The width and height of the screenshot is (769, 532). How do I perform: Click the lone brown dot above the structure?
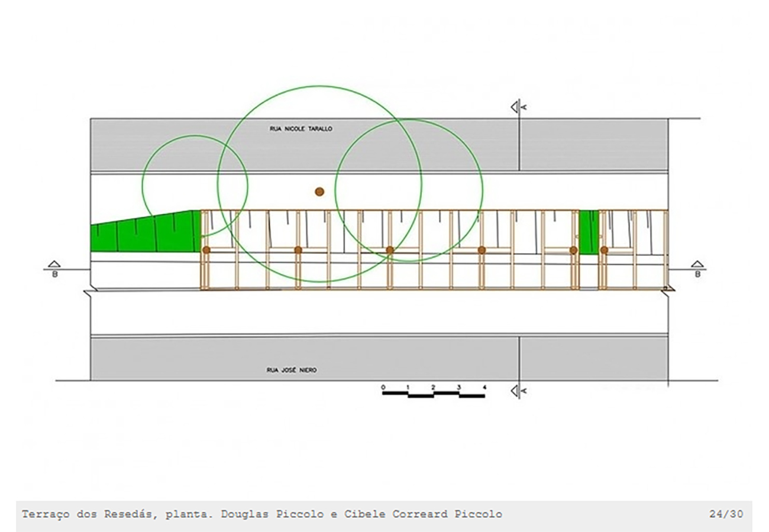click(319, 192)
